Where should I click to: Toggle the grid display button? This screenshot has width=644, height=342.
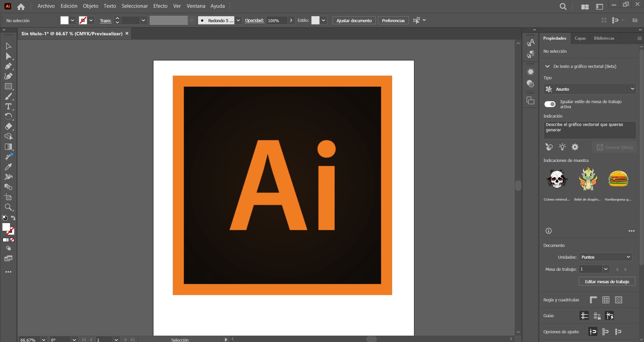[606, 300]
